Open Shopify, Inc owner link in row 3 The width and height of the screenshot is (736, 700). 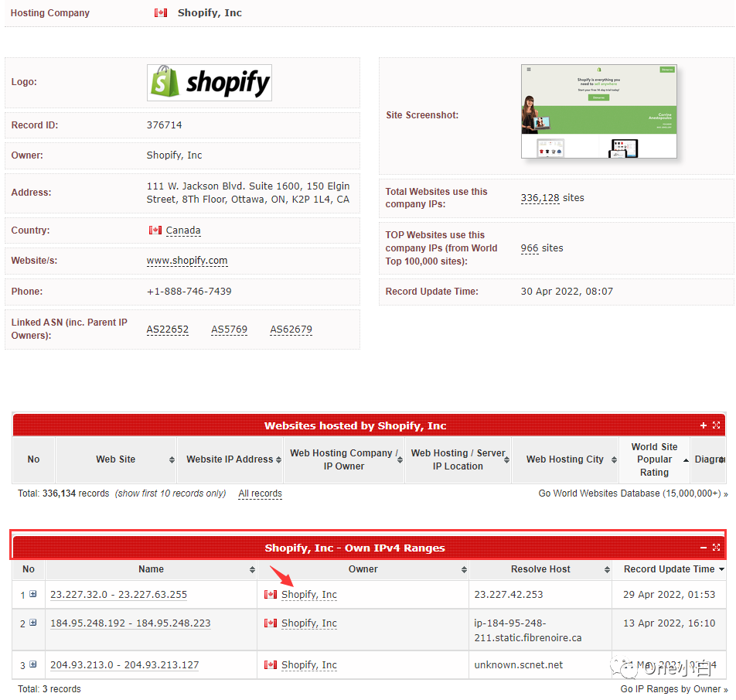[x=309, y=665]
